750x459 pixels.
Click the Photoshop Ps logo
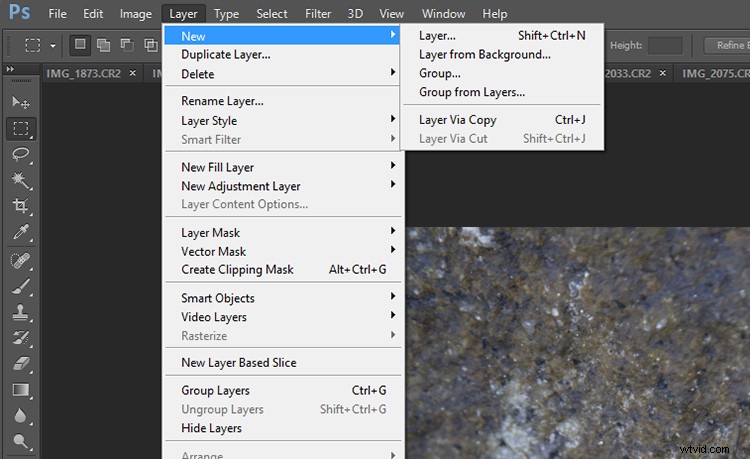click(x=19, y=12)
